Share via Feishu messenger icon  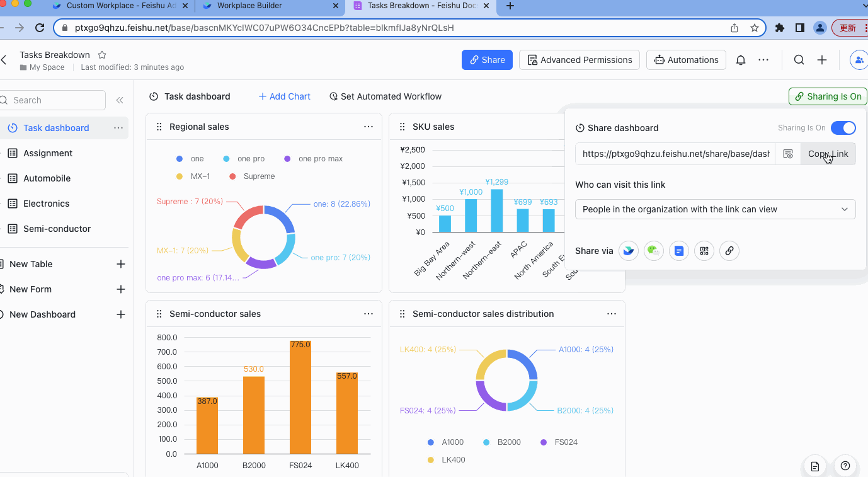628,251
